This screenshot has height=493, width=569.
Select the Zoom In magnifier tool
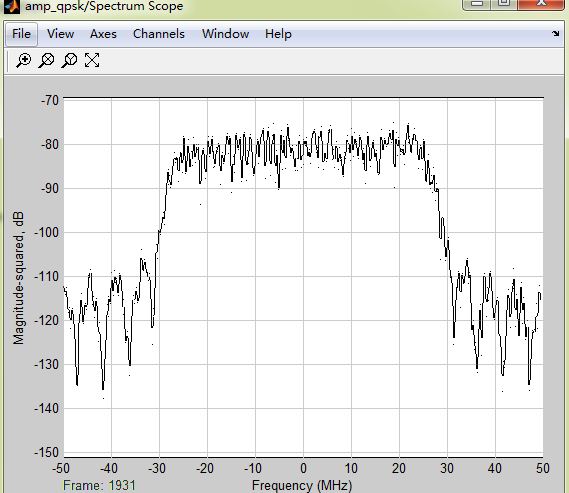coord(24,60)
